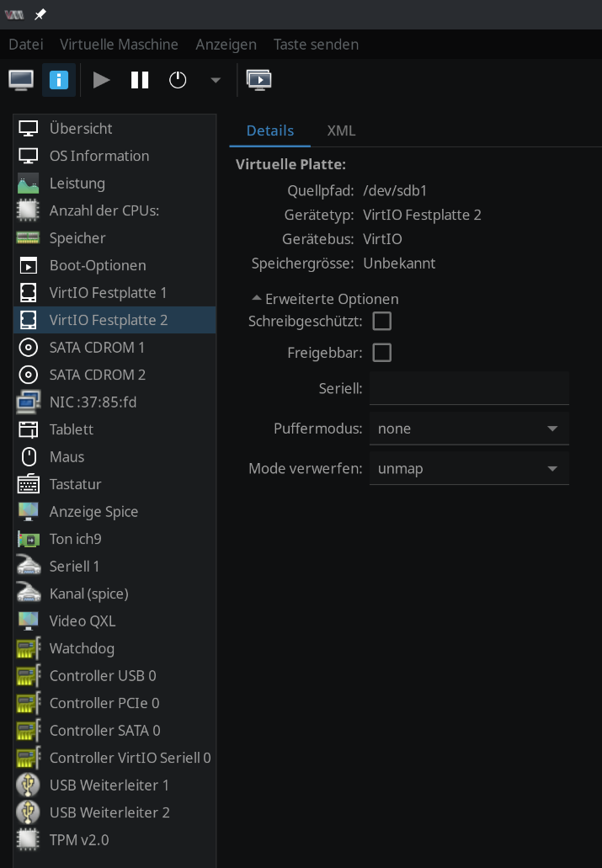602x868 pixels.
Task: Select the Video QXL icon
Action: pyautogui.click(x=29, y=621)
